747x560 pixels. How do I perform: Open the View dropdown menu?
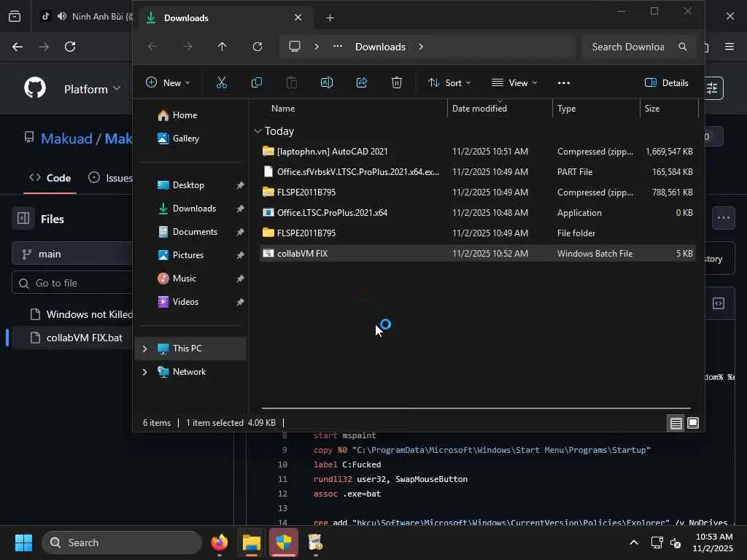[514, 83]
